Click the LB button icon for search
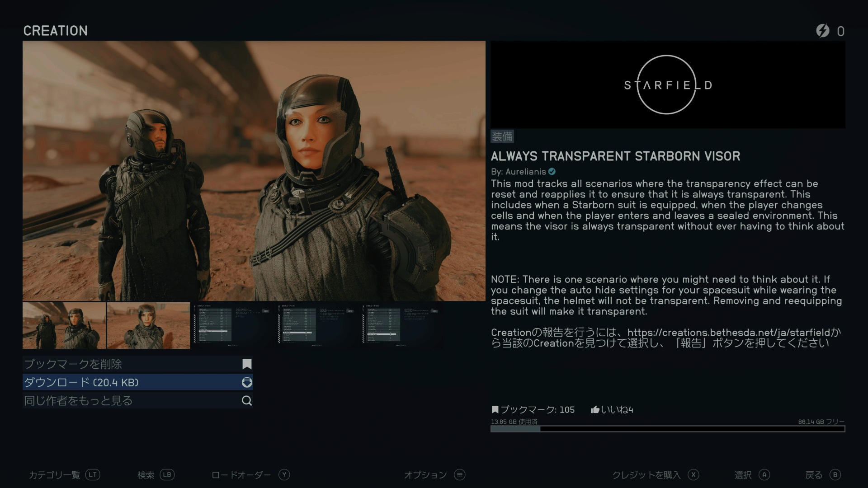This screenshot has width=868, height=488. (x=167, y=474)
